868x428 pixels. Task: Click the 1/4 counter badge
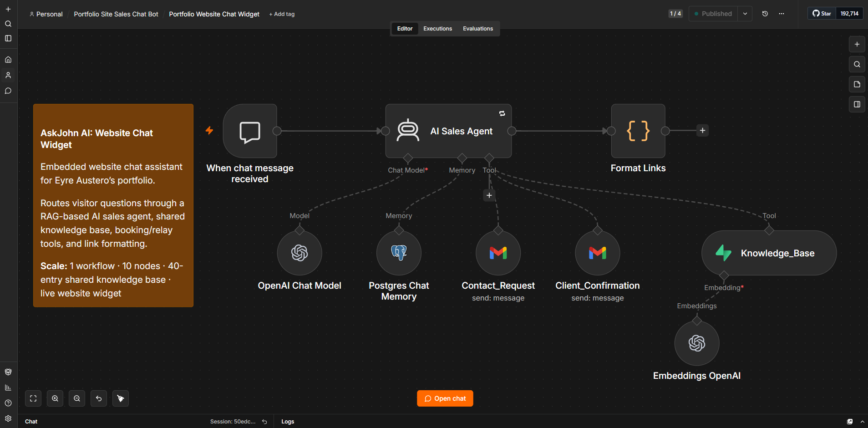675,14
